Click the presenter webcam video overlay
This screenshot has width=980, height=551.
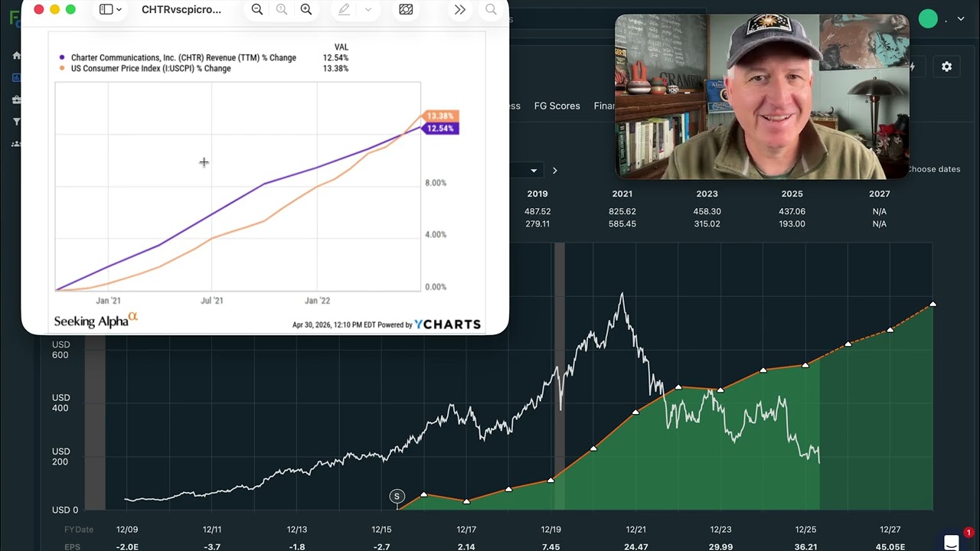tap(762, 96)
